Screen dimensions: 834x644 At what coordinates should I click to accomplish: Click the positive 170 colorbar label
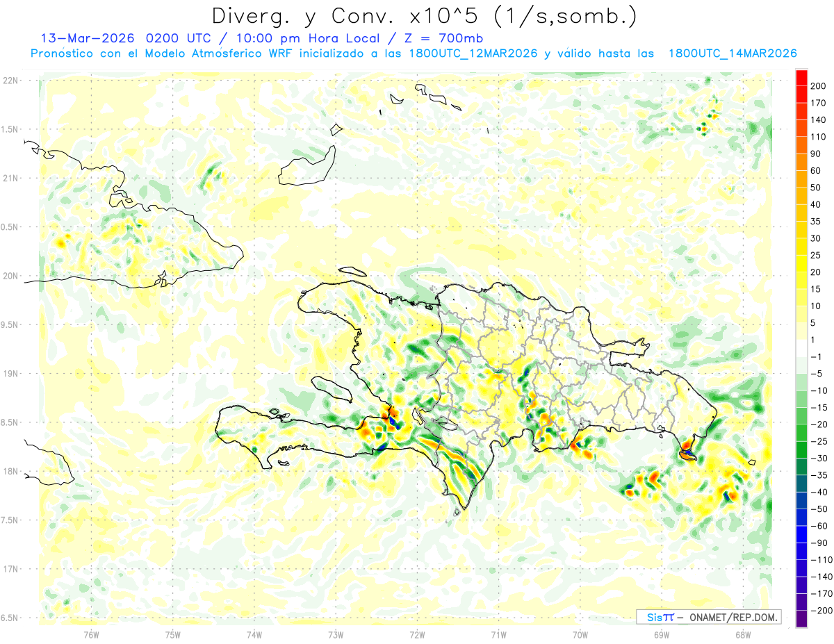[x=819, y=103]
